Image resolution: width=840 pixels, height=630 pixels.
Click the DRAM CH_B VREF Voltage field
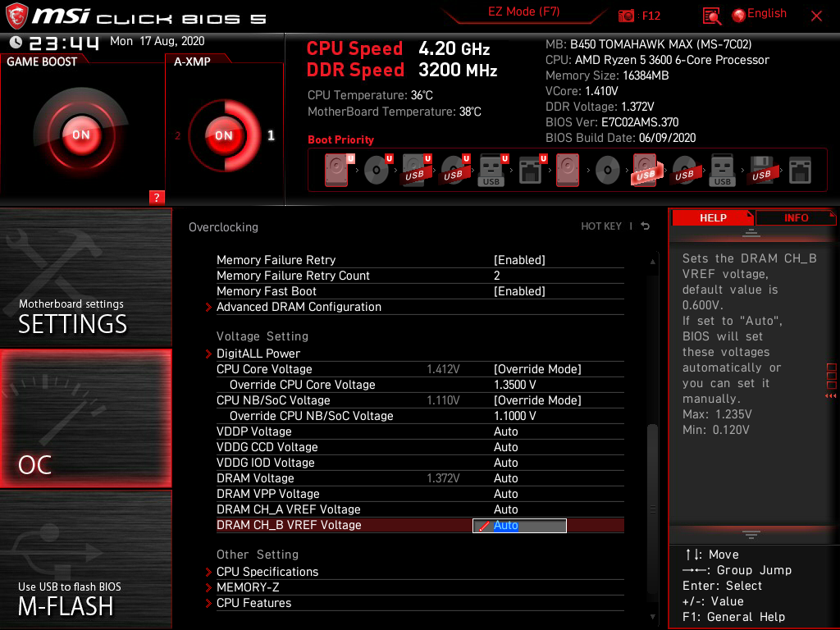519,526
